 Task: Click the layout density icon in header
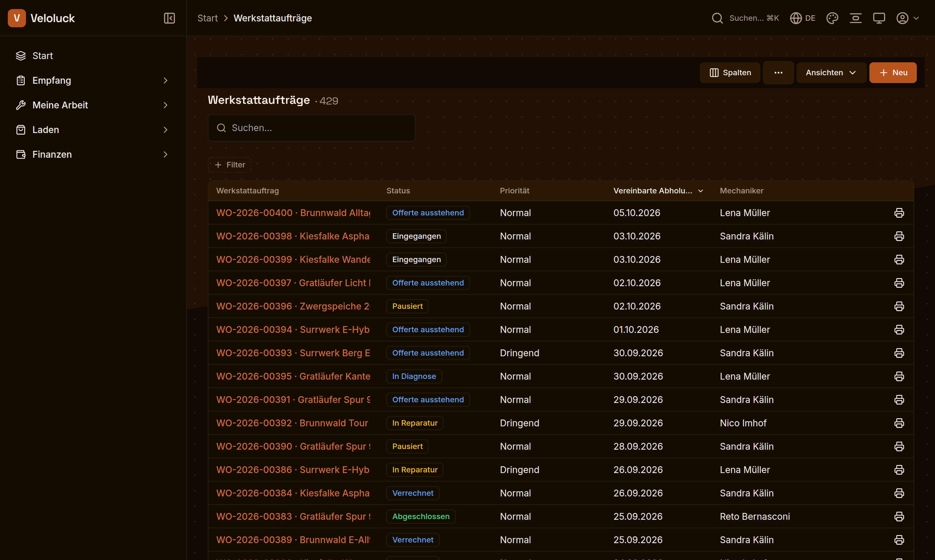[855, 18]
